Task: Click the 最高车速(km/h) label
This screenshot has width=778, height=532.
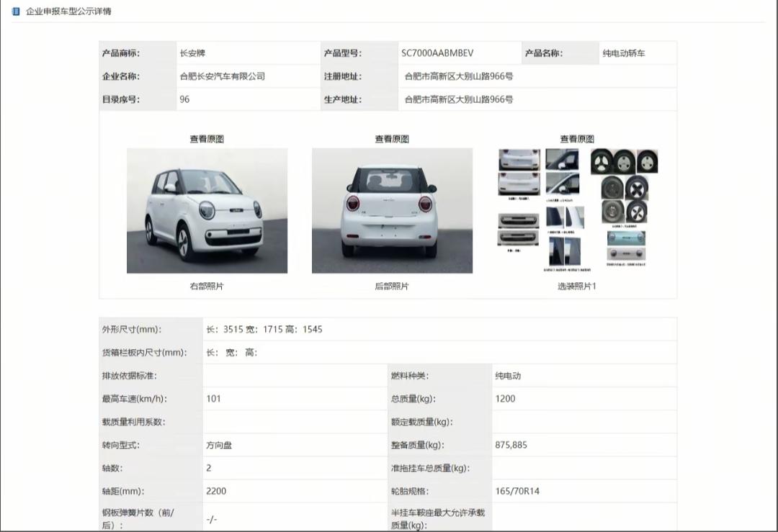Action: pos(135,399)
